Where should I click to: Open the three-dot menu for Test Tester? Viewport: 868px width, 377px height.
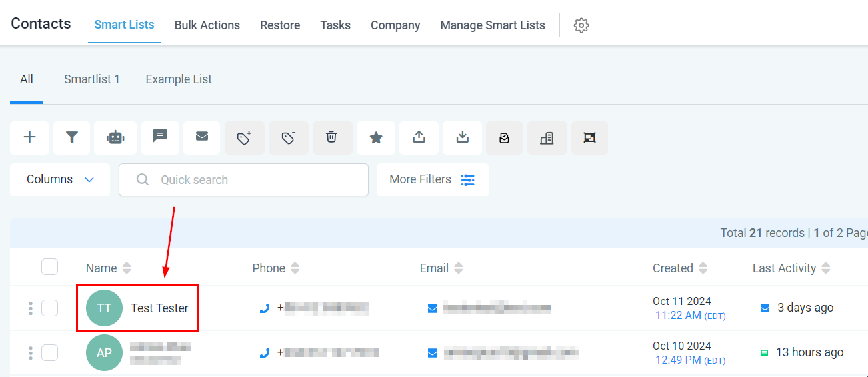pos(31,308)
